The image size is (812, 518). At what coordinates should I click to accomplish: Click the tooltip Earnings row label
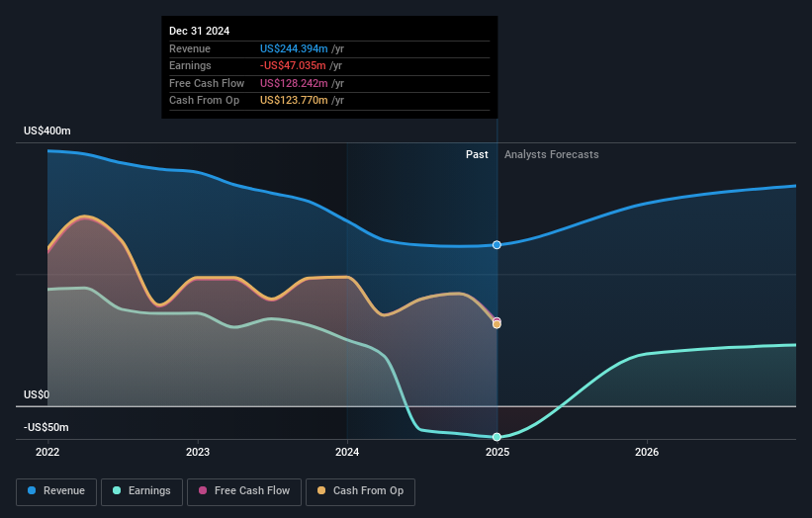coord(190,65)
